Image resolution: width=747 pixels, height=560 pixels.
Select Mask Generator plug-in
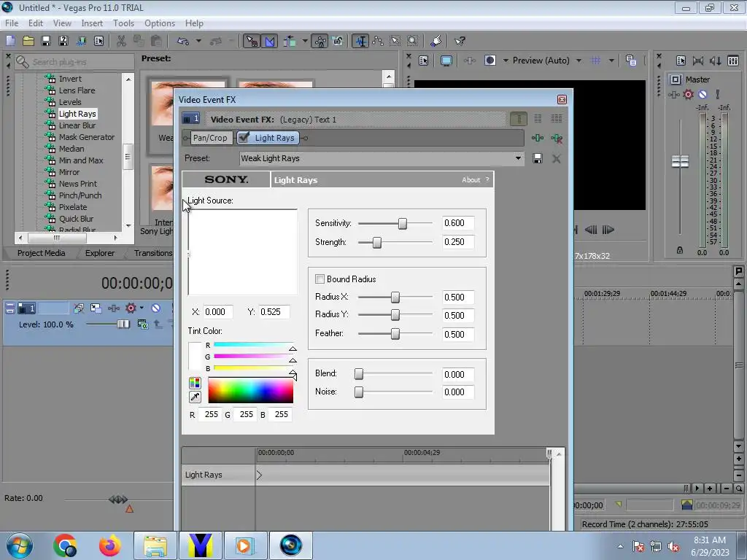[87, 136]
